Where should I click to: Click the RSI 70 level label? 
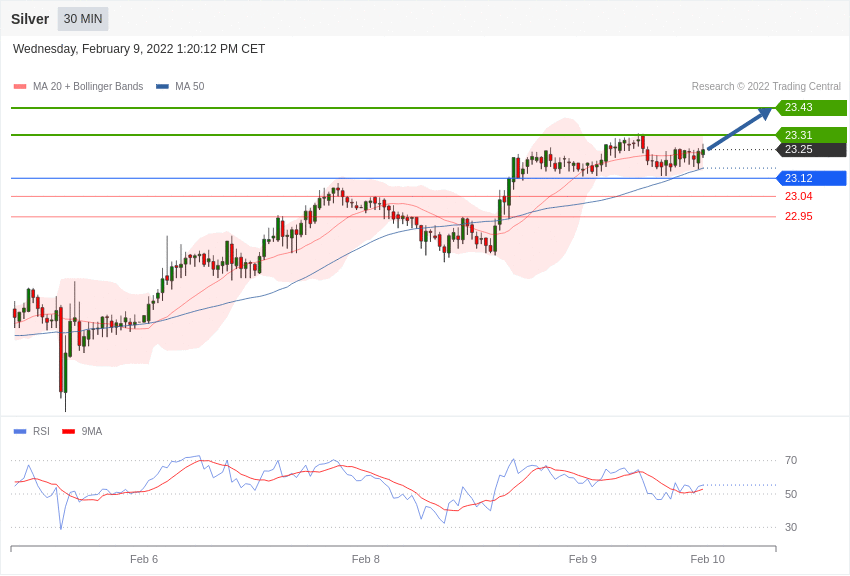coord(791,460)
